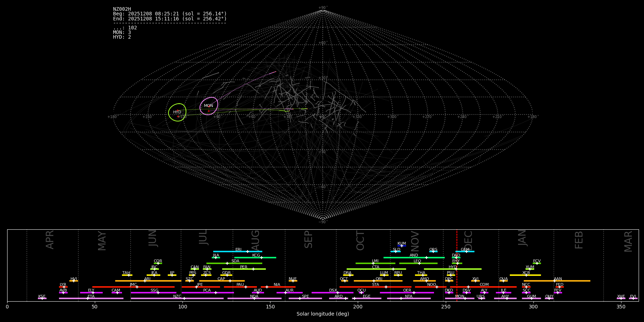The image size is (644, 322).
Task: Click the LYR shower label
Action: [63, 285]
